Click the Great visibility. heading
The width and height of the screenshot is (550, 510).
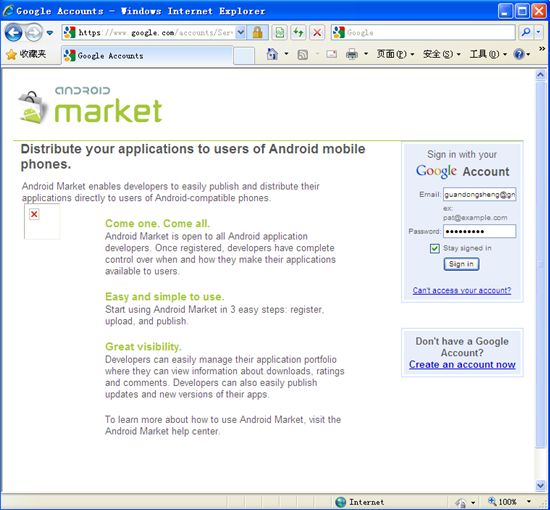(x=143, y=347)
